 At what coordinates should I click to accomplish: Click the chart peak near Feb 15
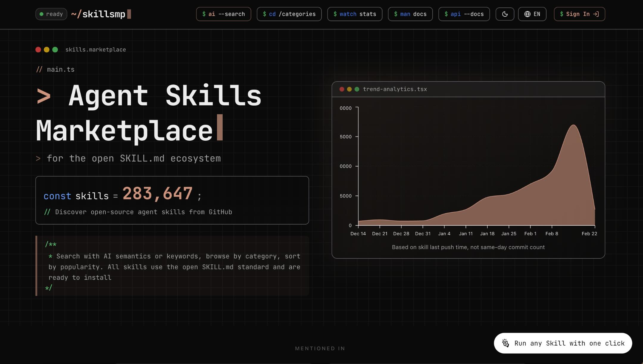tap(573, 125)
